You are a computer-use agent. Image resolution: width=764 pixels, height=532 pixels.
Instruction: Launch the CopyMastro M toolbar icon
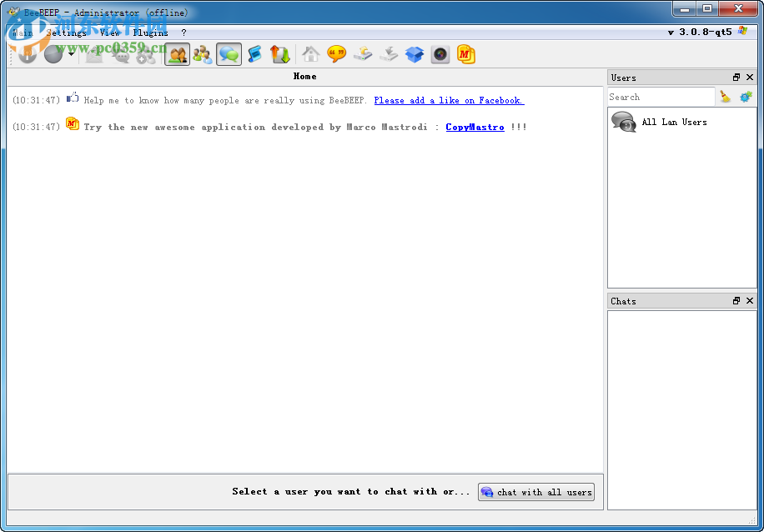pyautogui.click(x=465, y=54)
